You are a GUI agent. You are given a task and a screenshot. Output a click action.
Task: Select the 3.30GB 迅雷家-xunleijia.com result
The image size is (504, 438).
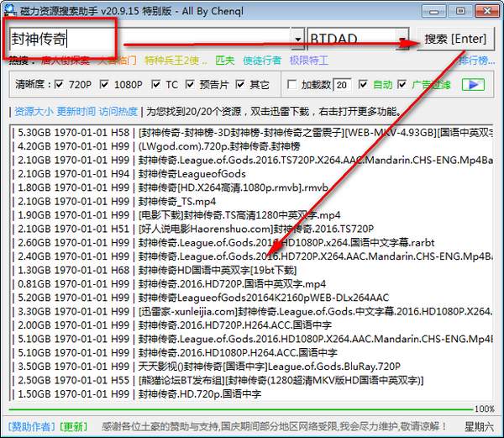(252, 312)
